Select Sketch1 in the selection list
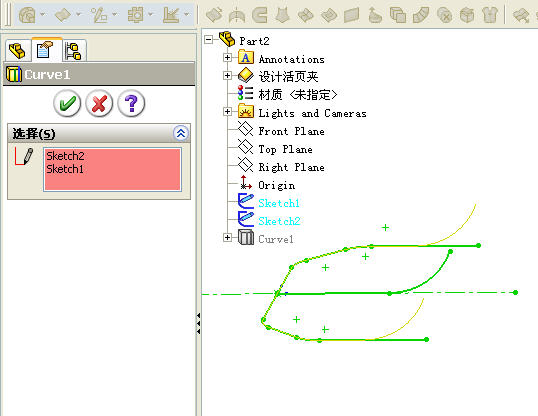This screenshot has width=538, height=416. 65,169
